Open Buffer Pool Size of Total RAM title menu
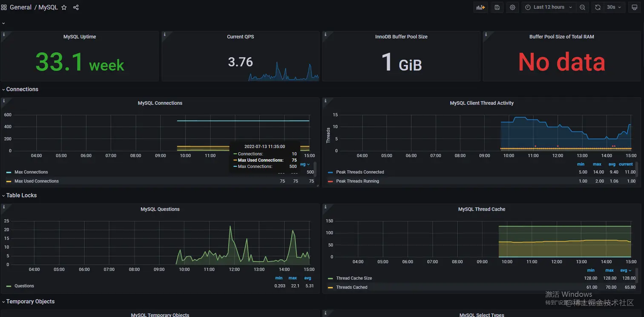This screenshot has width=644, height=317. tap(561, 37)
